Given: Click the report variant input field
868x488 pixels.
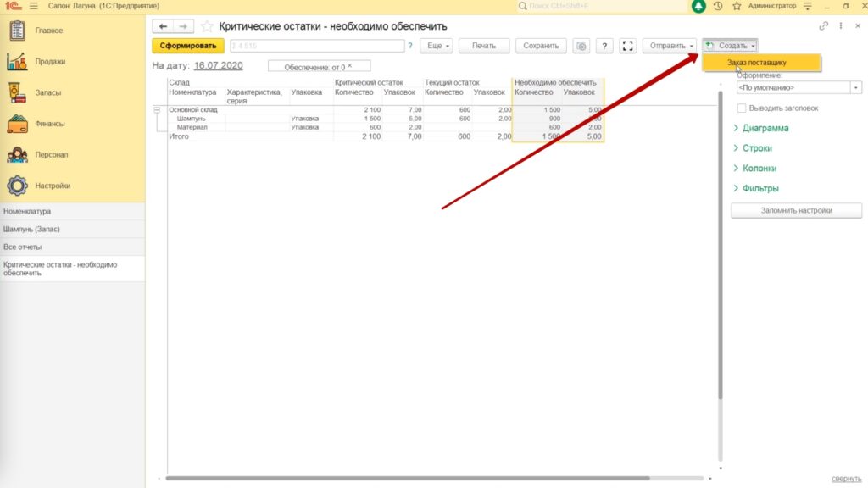Looking at the screenshot, I should [317, 46].
